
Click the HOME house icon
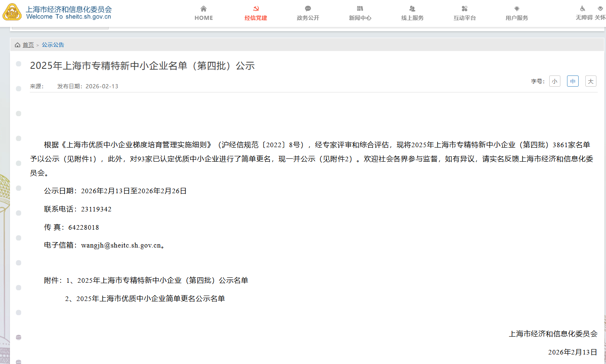pyautogui.click(x=204, y=9)
